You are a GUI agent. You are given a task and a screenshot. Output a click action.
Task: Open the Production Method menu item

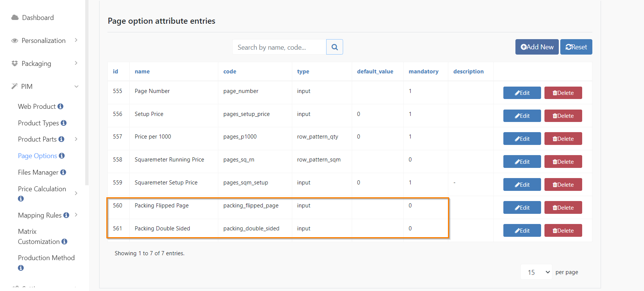tap(46, 258)
